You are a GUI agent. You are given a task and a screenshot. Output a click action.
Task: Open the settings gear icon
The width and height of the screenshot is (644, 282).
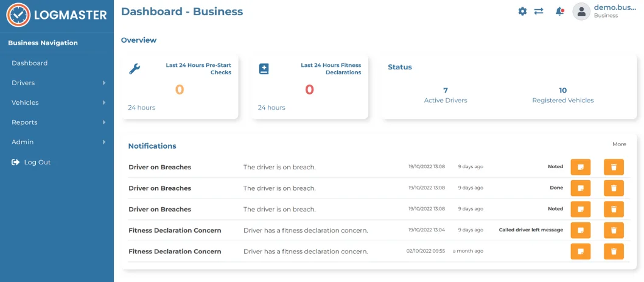[x=522, y=12]
